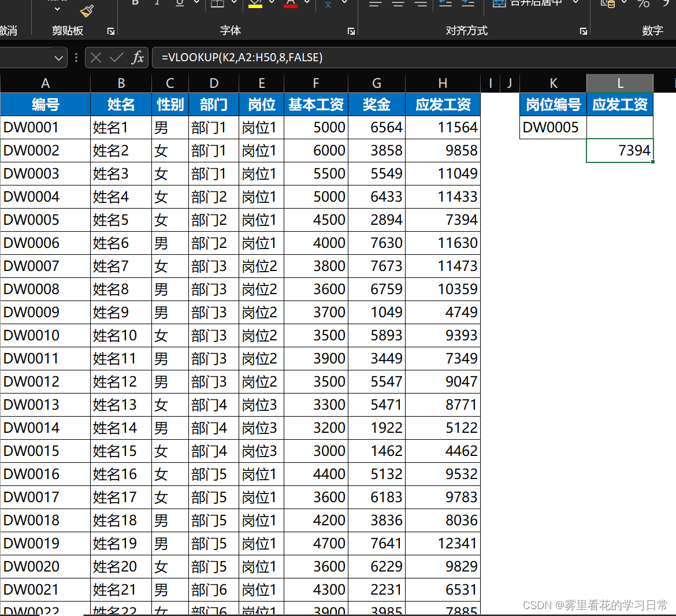Select the empty cell L2
676x616 pixels.
(619, 127)
